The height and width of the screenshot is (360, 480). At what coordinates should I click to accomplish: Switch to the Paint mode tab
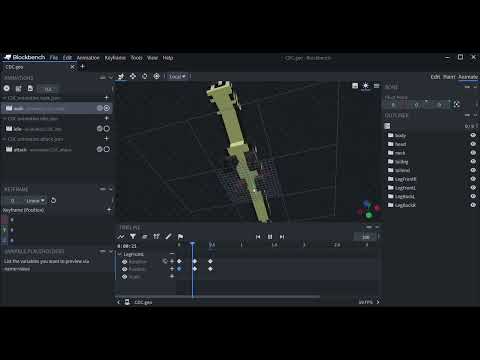449,77
